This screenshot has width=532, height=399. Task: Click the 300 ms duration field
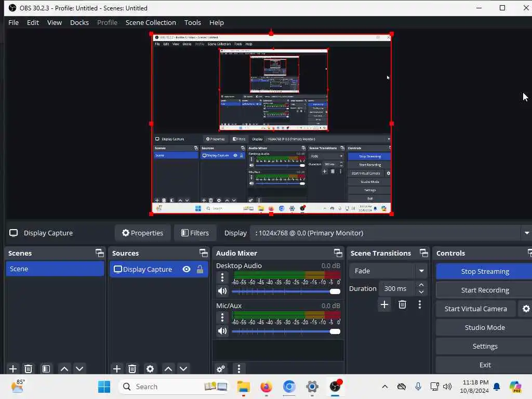(397, 289)
